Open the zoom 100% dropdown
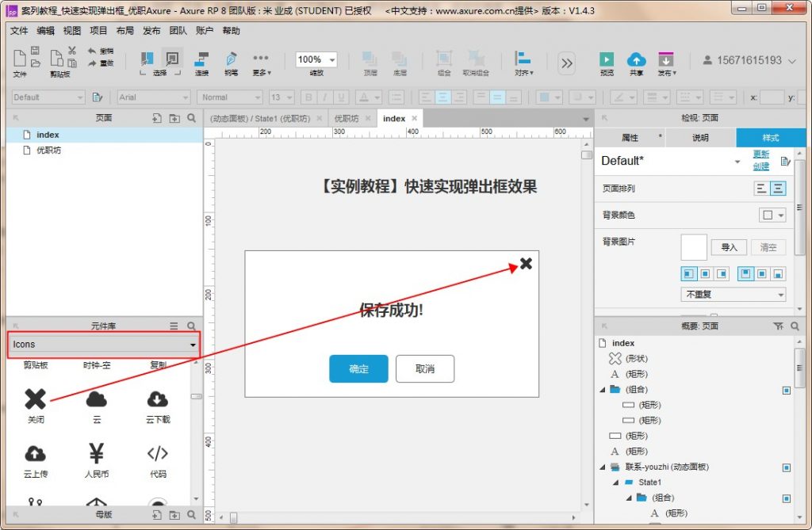The width and height of the screenshot is (812, 530). coord(316,59)
